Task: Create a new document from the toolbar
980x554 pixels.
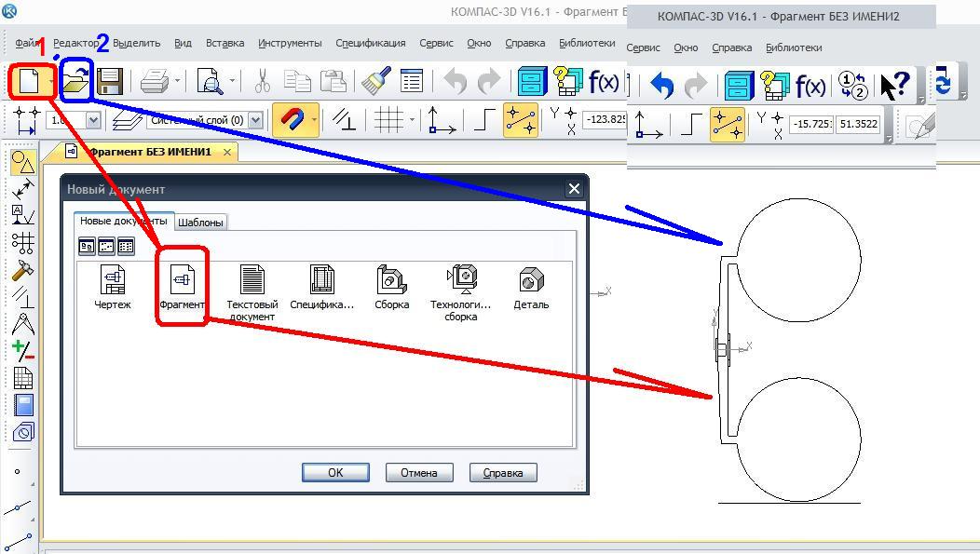Action: coord(29,81)
